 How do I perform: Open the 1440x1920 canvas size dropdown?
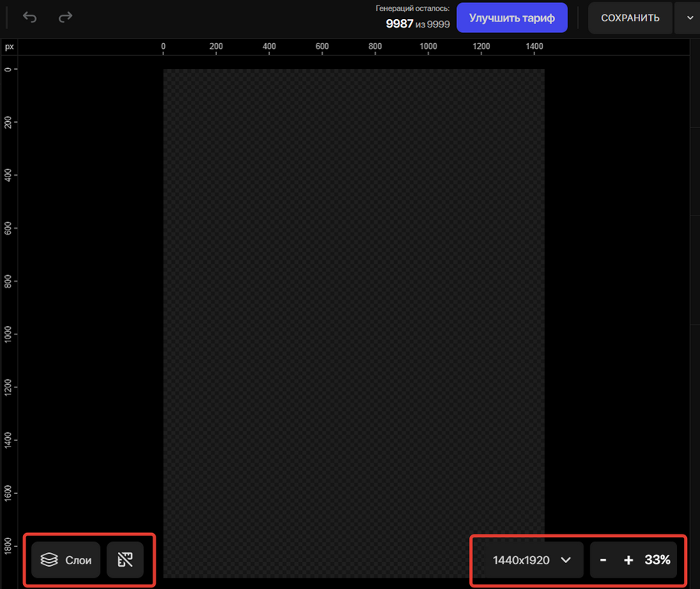coord(531,560)
